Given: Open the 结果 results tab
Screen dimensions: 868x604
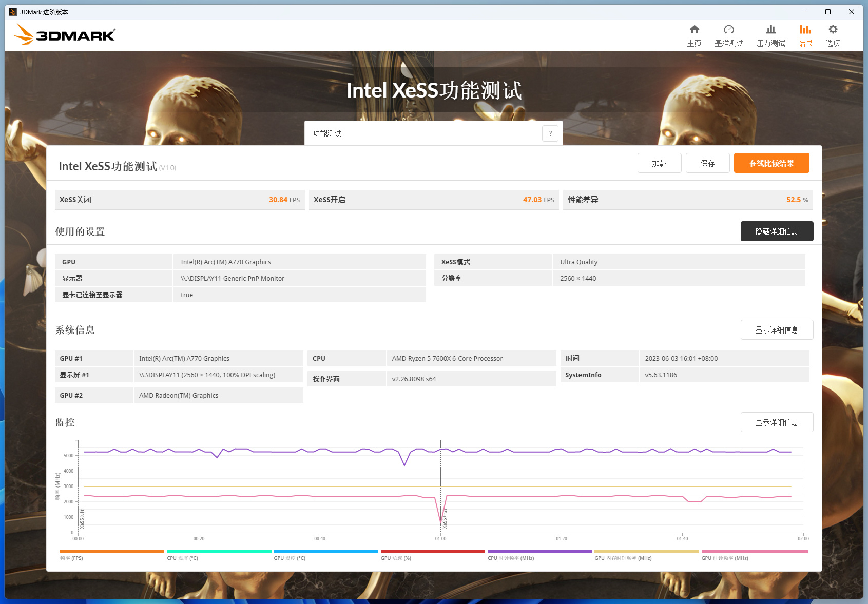Looking at the screenshot, I should (x=805, y=36).
